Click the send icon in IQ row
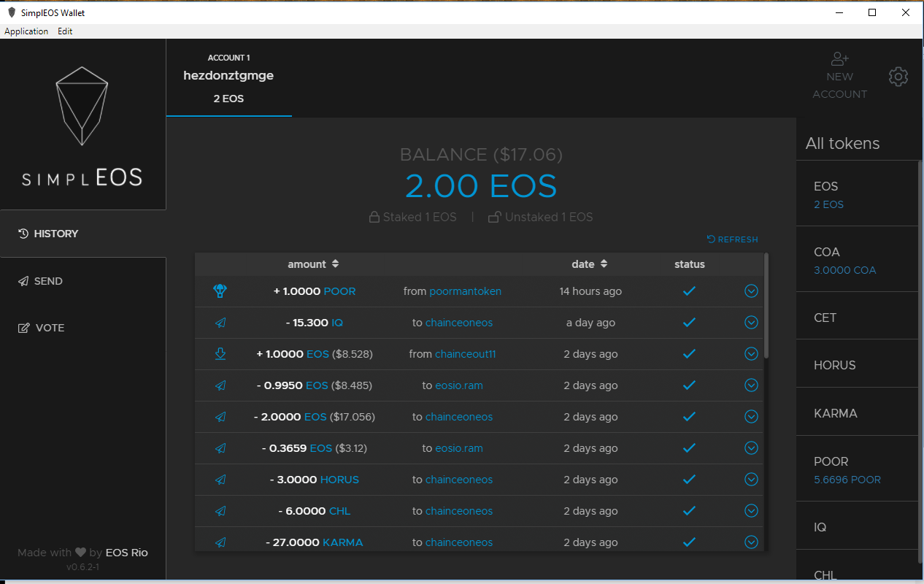 (220, 323)
